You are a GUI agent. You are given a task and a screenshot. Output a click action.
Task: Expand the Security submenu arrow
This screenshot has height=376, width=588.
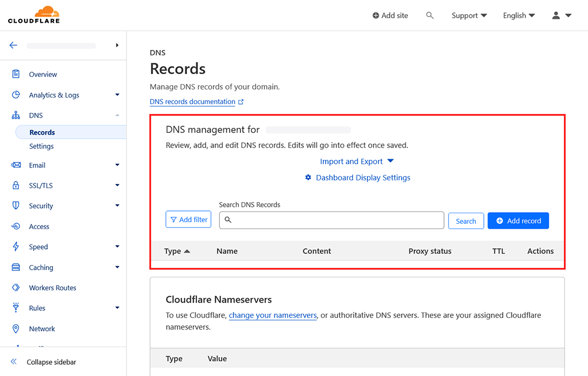pos(118,205)
